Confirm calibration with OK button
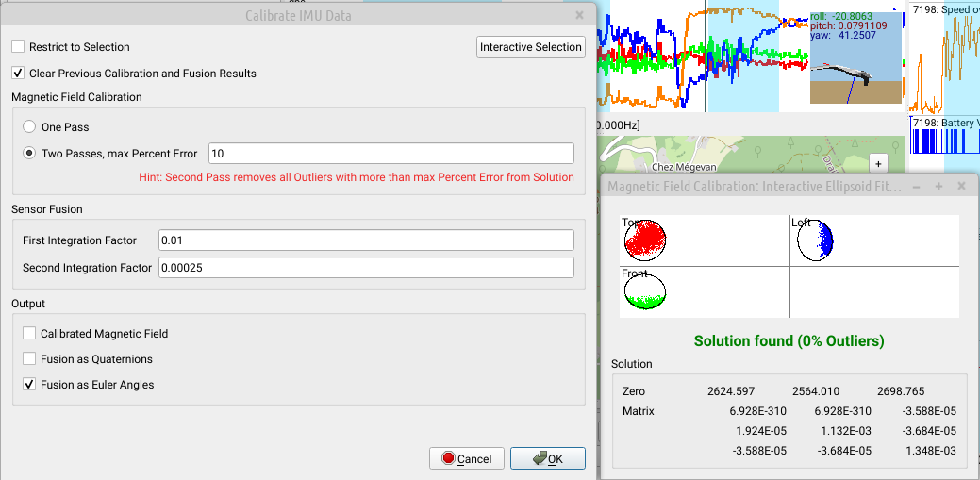This screenshot has height=480, width=980. 548,458
